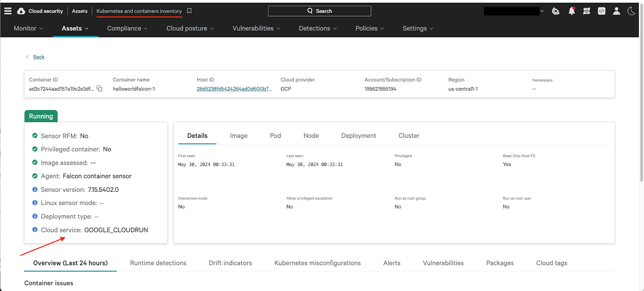Open the user profile icon
Viewport: 644px width, 291px height.
[616, 11]
